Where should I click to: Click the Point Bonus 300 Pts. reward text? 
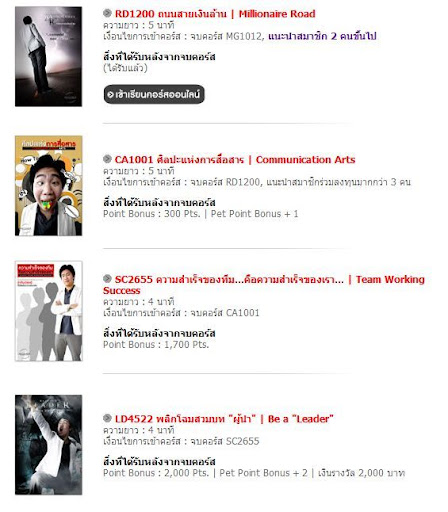pos(152,214)
